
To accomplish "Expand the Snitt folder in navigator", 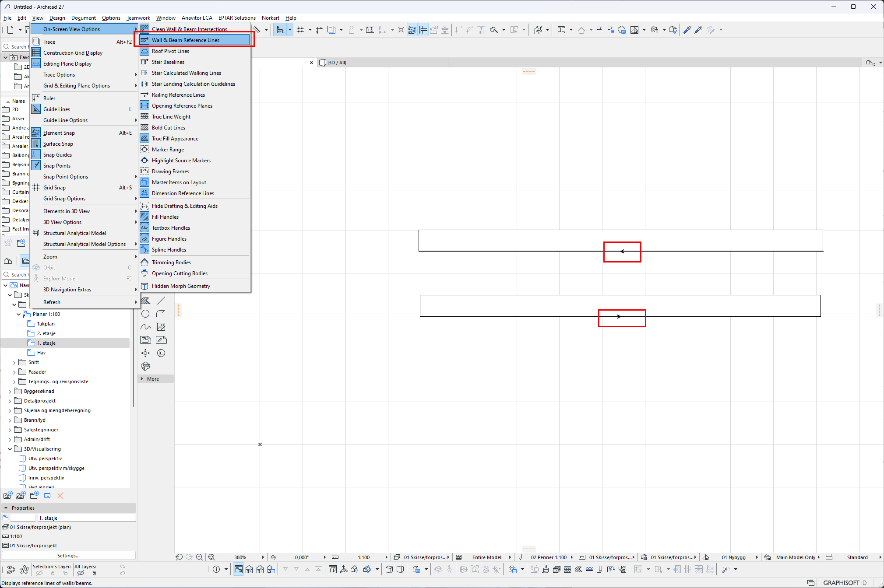I will pos(14,363).
